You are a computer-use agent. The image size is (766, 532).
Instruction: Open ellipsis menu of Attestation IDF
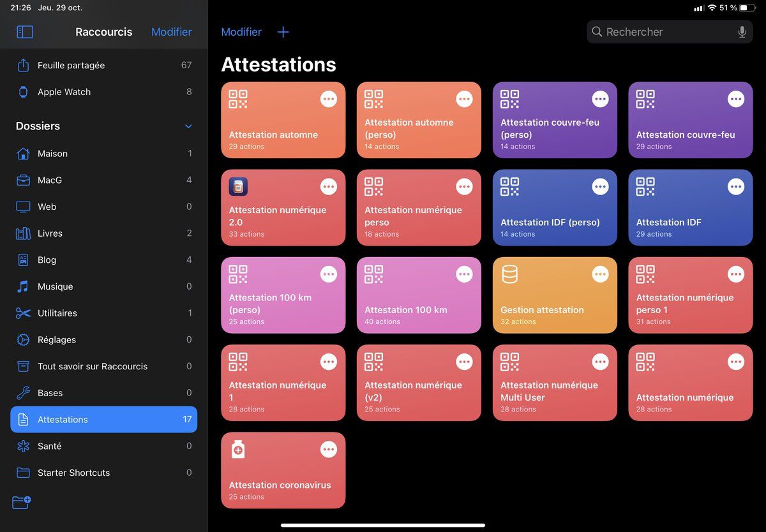(736, 186)
